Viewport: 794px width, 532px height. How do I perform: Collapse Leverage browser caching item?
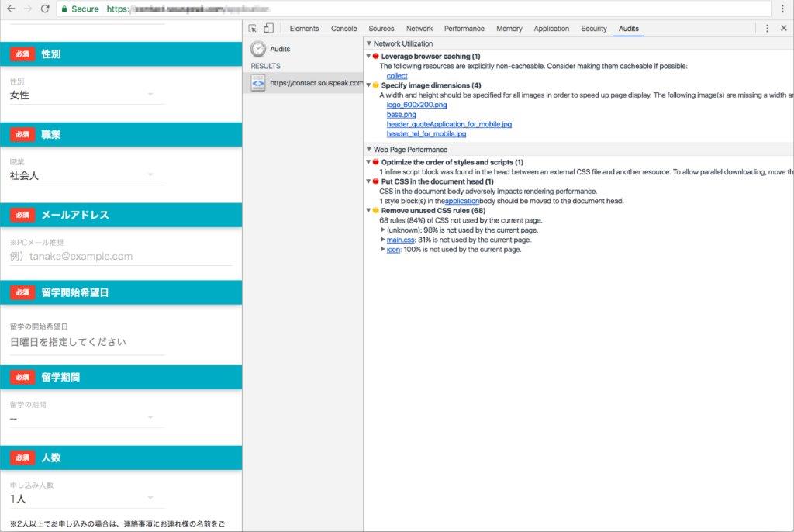[368, 57]
